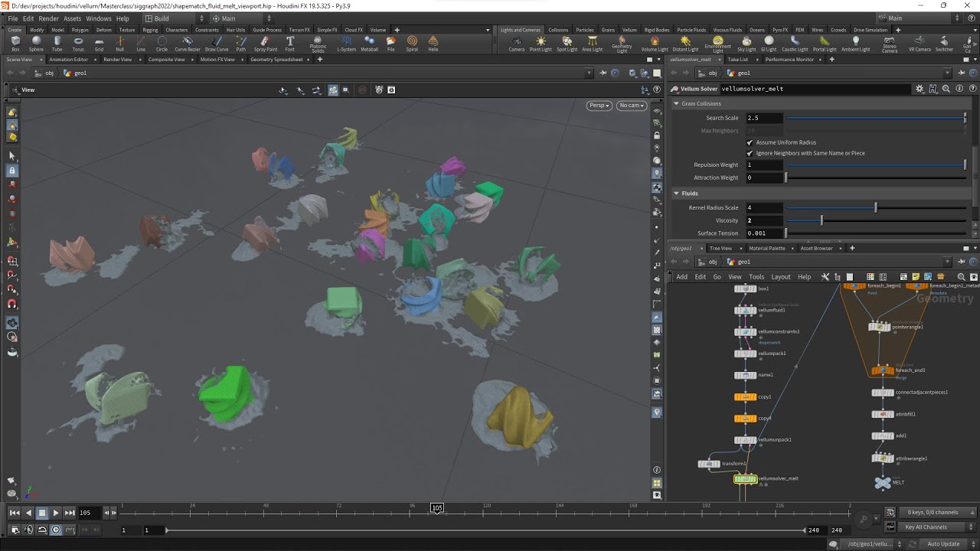This screenshot has height=551, width=980.
Task: Click the L-System shelf tool
Action: pyautogui.click(x=347, y=44)
